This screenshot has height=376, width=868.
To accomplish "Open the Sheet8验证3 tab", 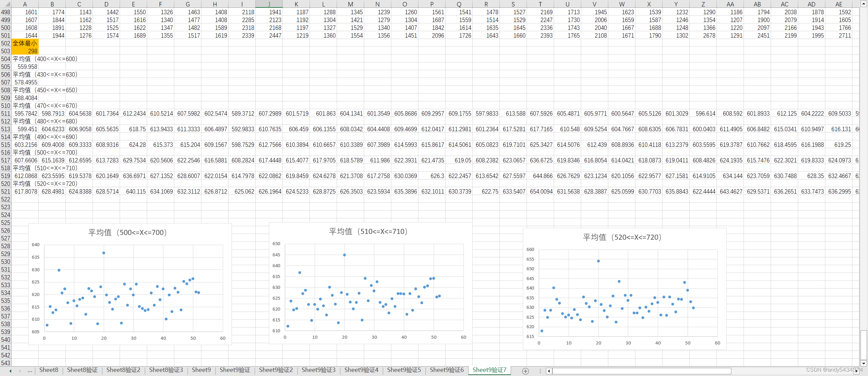I will pos(166,370).
